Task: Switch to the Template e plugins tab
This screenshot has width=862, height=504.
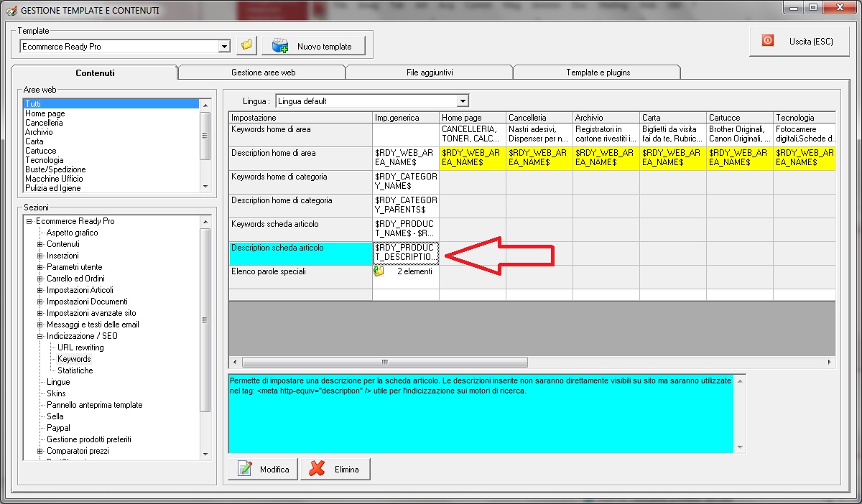Action: pyautogui.click(x=598, y=73)
